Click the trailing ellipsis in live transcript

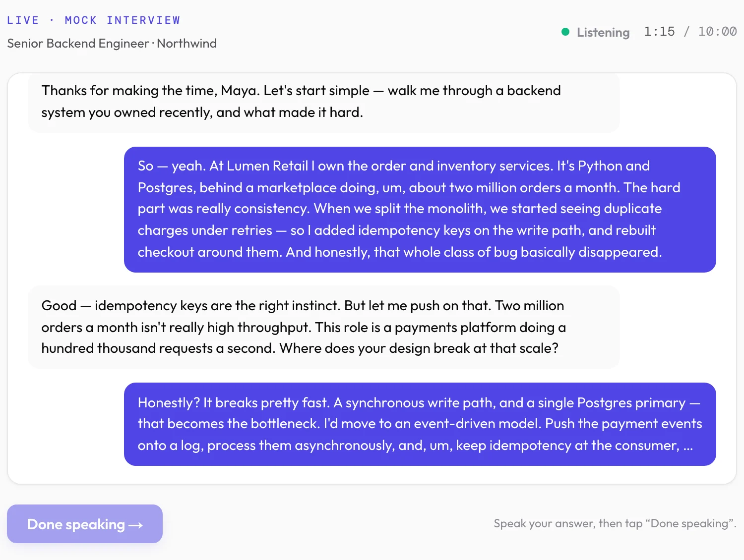pyautogui.click(x=688, y=446)
